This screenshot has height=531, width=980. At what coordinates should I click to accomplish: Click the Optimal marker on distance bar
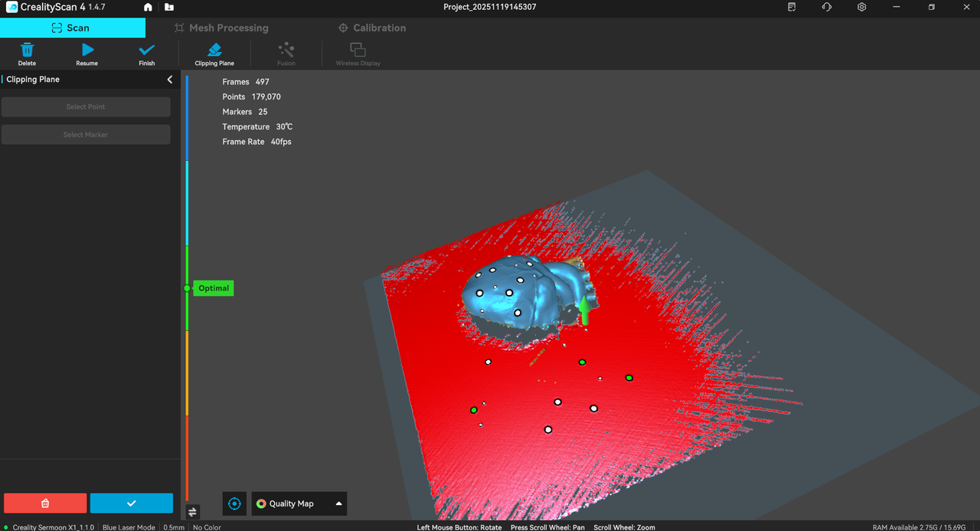pyautogui.click(x=212, y=288)
